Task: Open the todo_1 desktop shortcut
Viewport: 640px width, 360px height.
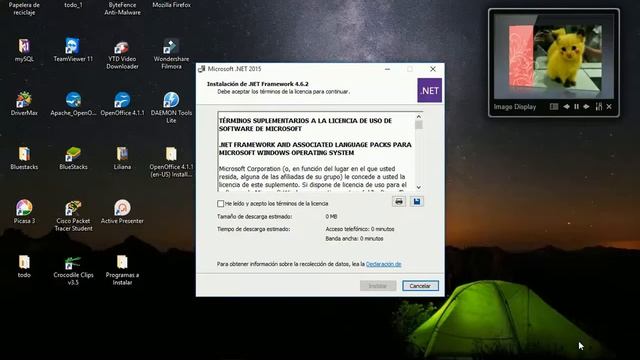Action: [73, 5]
